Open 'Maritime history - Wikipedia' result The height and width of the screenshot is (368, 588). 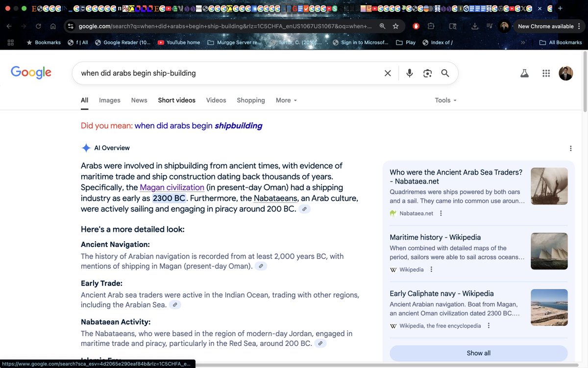[x=435, y=237]
